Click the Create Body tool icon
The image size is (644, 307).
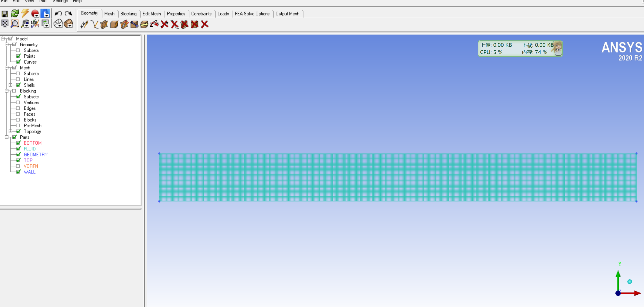pos(114,24)
